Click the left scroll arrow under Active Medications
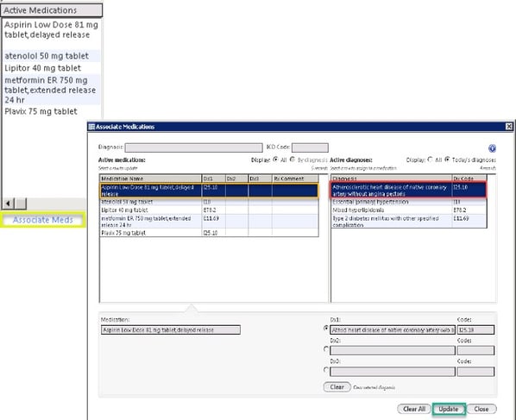 pyautogui.click(x=9, y=204)
